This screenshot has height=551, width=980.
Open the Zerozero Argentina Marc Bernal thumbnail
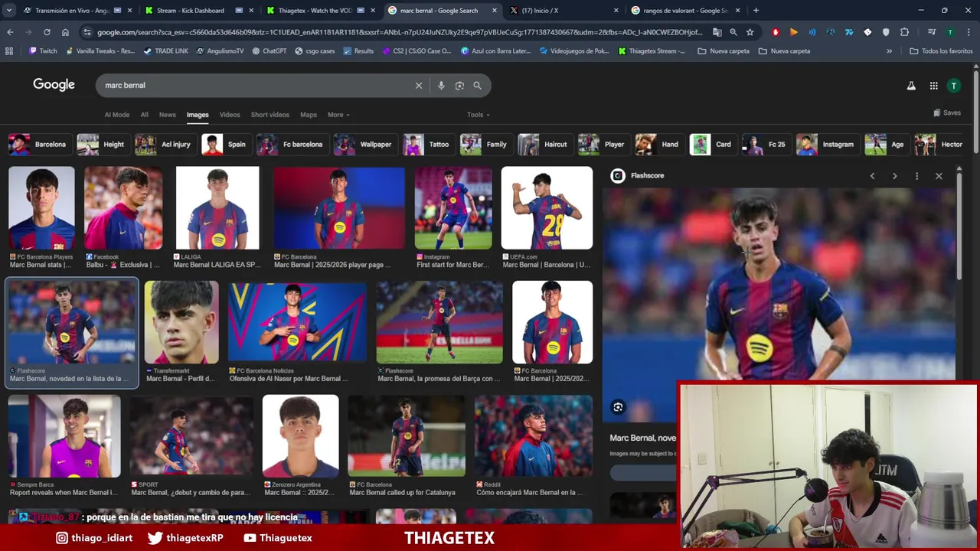tap(300, 436)
